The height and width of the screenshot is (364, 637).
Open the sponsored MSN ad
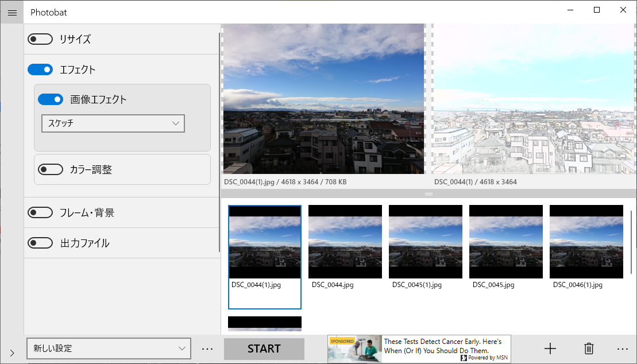pos(419,349)
